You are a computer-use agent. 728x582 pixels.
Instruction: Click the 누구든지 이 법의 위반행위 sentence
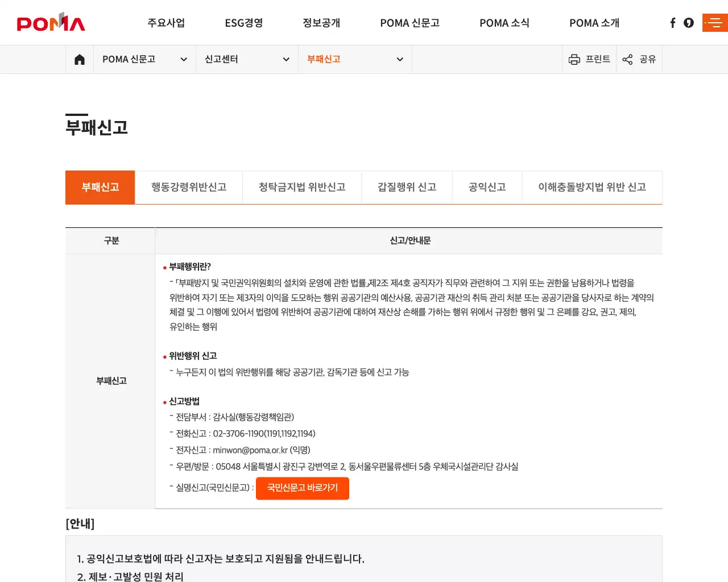point(292,372)
